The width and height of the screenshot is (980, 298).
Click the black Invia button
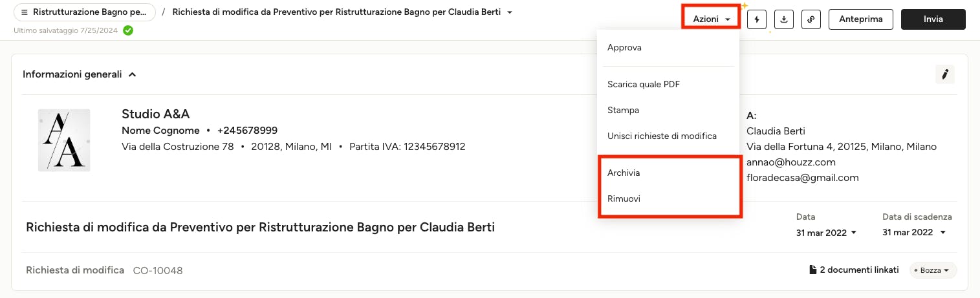click(x=933, y=19)
